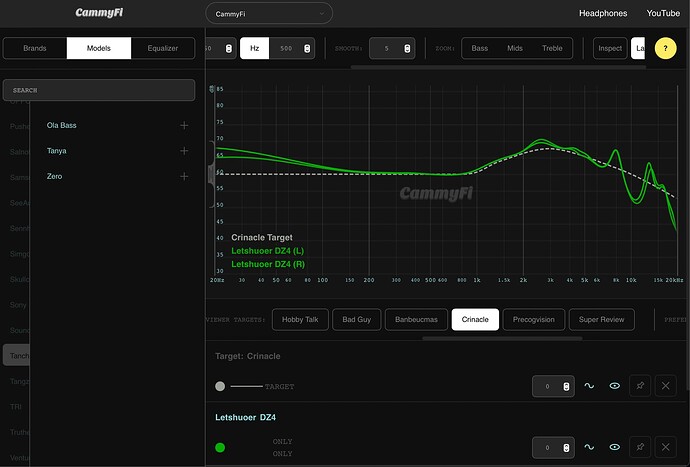This screenshot has width=690, height=467.
Task: Hide the Letshuoer DZ4 curve with eye icon
Action: pos(614,447)
